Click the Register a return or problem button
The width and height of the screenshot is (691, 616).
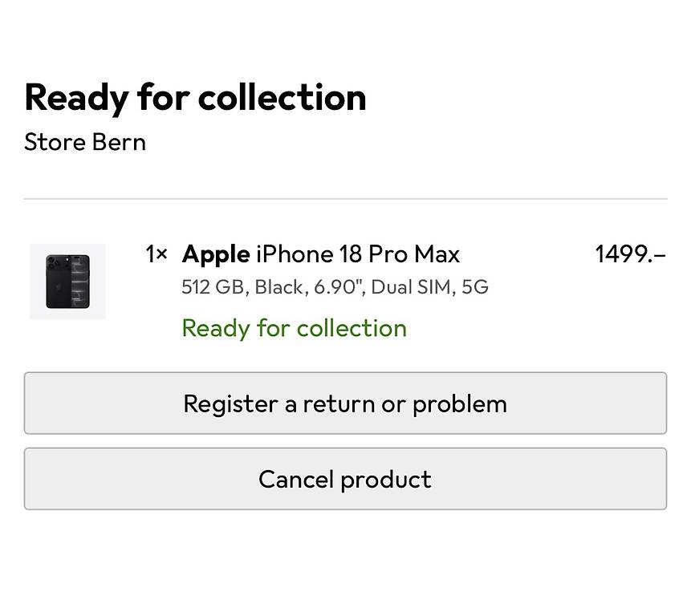point(345,403)
